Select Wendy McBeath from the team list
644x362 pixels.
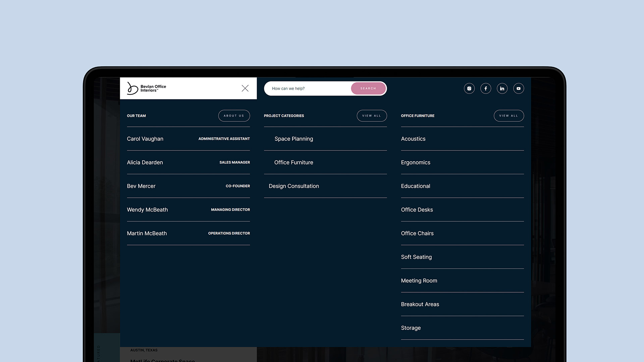[147, 210]
